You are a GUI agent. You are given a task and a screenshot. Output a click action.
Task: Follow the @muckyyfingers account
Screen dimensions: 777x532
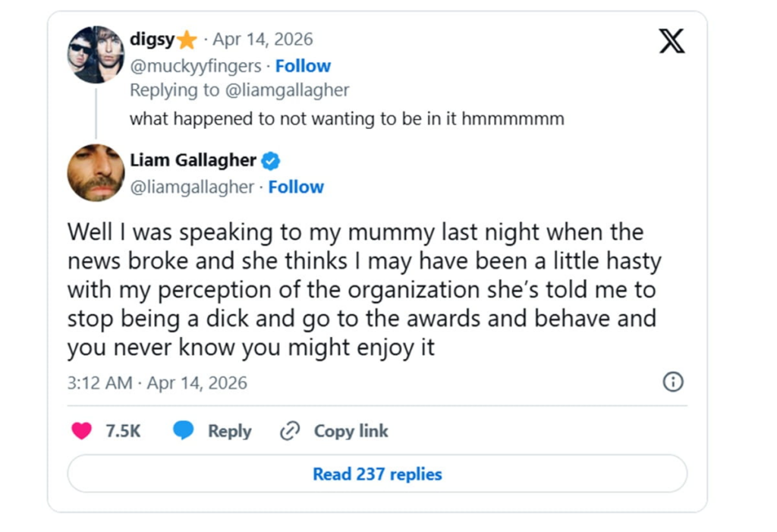click(x=303, y=66)
